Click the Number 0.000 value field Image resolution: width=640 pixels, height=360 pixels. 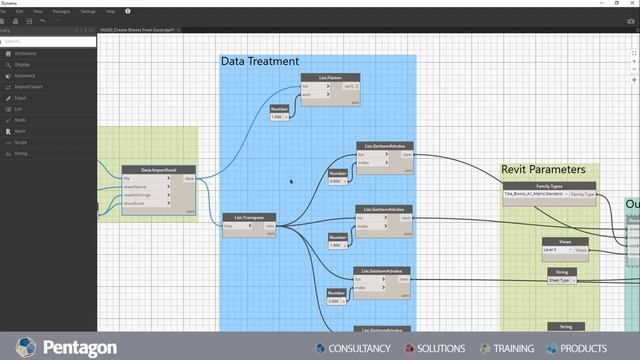pos(335,181)
